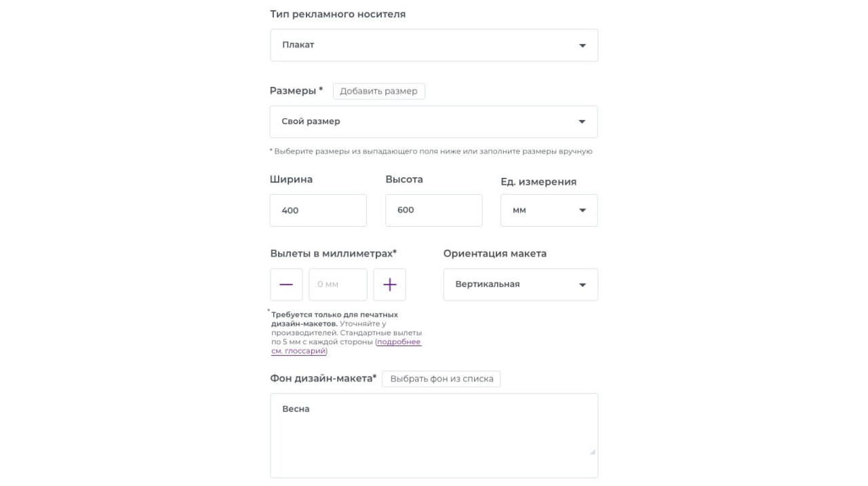Click the Выбрать фон из списка button

coord(441,379)
